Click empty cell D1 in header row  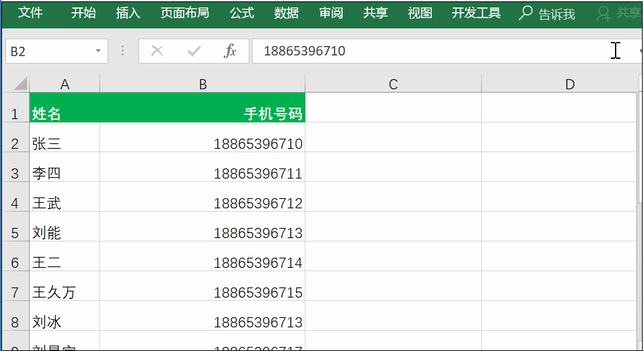click(x=560, y=108)
